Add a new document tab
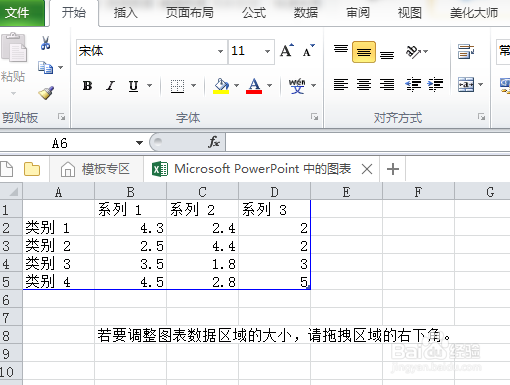The width and height of the screenshot is (510, 385). point(393,169)
